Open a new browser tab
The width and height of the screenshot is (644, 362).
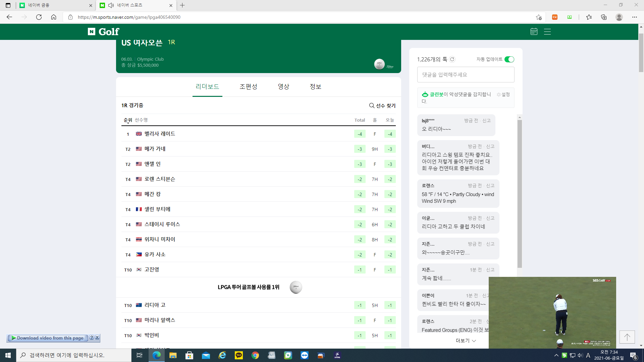(x=182, y=5)
